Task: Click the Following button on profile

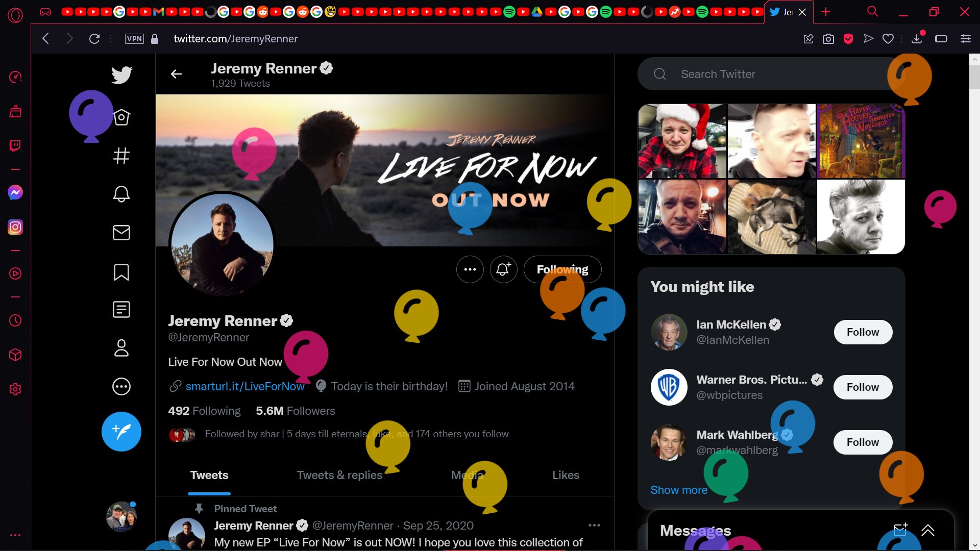Action: click(562, 269)
